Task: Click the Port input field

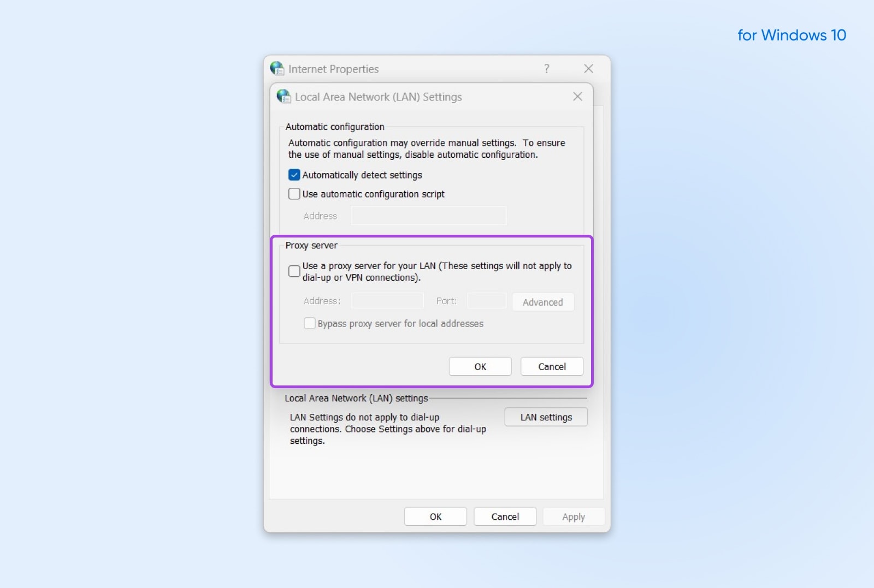Action: pos(486,300)
